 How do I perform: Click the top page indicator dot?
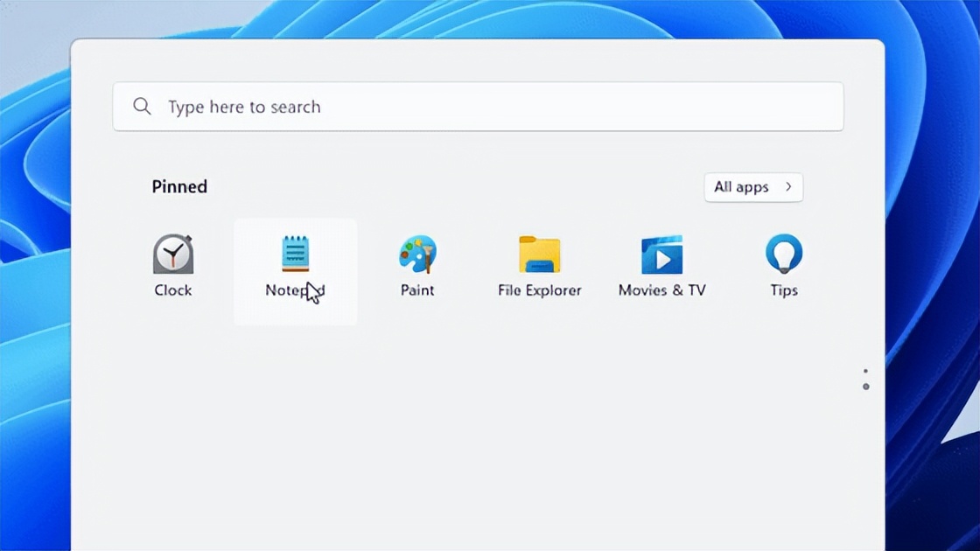[865, 370]
